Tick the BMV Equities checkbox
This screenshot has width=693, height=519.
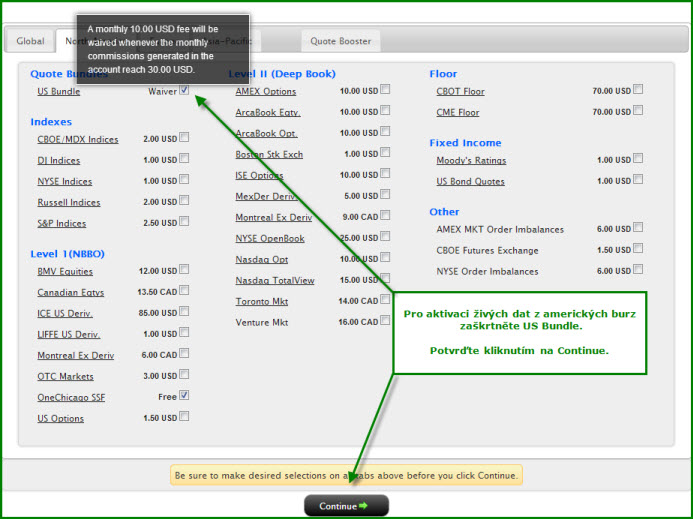[184, 269]
